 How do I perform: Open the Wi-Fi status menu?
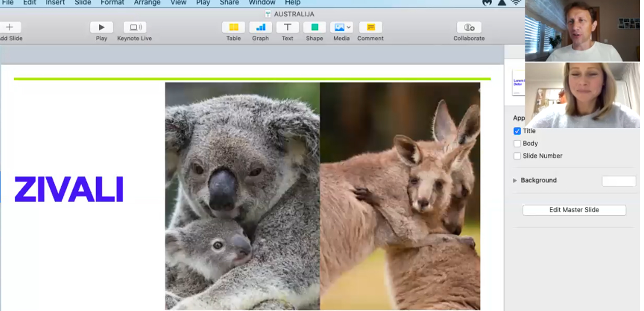(516, 3)
